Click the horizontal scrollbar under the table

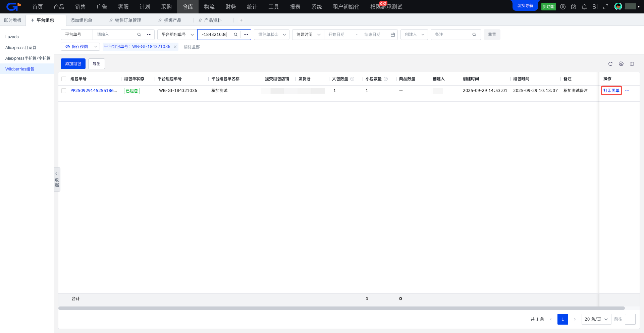tap(341, 308)
